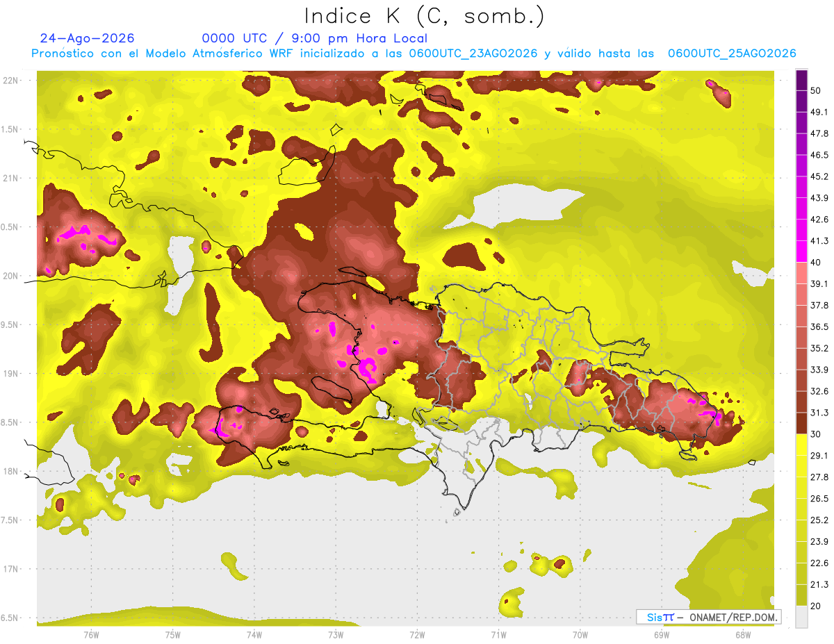Click the "17N" latitude label

pos(11,570)
